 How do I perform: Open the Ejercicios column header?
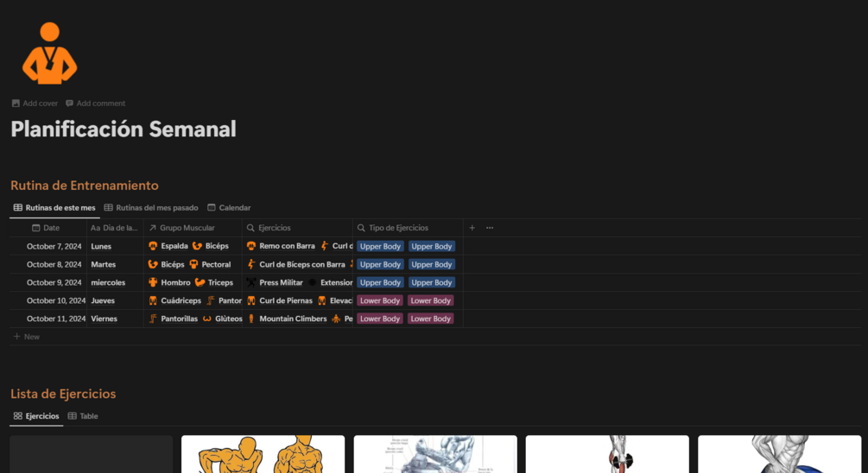point(297,228)
